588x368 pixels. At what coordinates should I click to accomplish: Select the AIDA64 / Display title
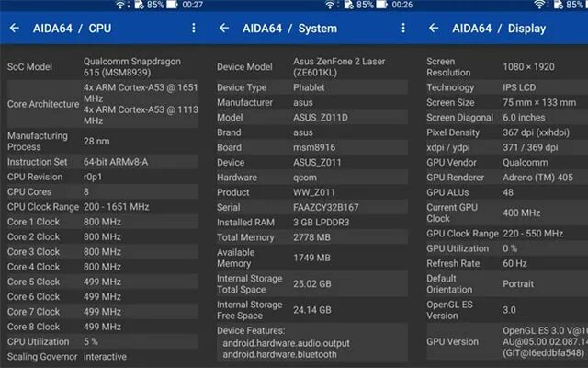click(499, 29)
